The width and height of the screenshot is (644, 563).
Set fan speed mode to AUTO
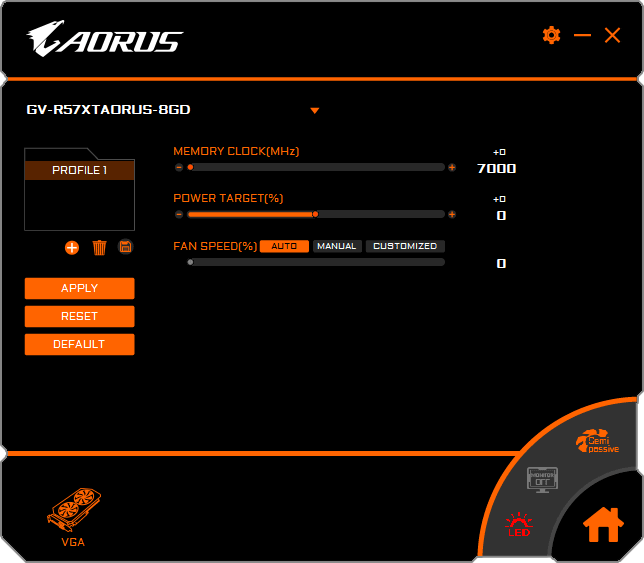[x=284, y=246]
